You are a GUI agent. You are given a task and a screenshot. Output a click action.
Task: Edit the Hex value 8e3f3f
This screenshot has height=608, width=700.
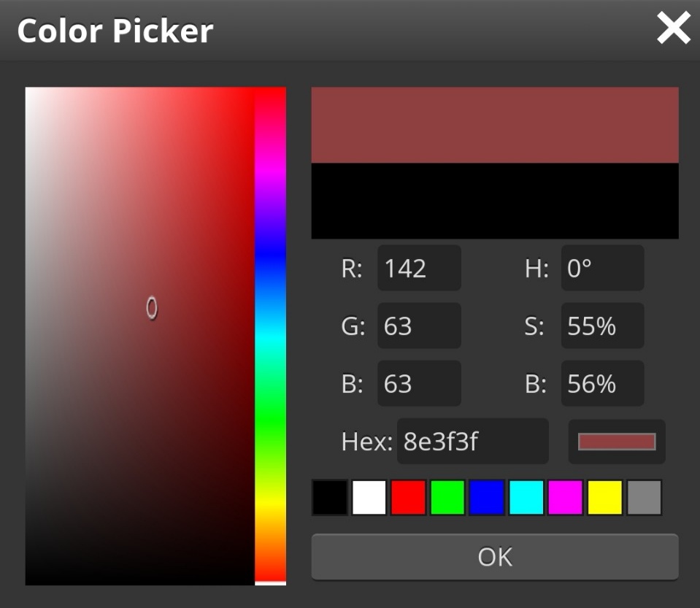472,441
